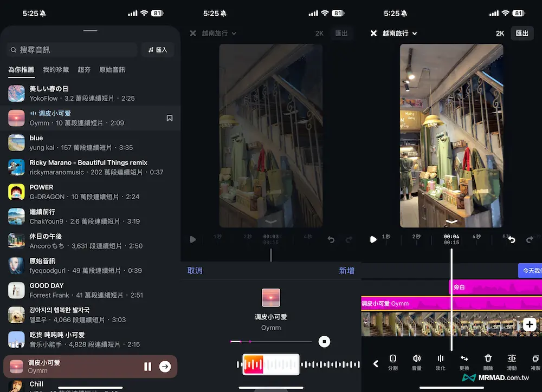
Task: Expand the 越南旅行 project dropdown
Action: pos(400,34)
